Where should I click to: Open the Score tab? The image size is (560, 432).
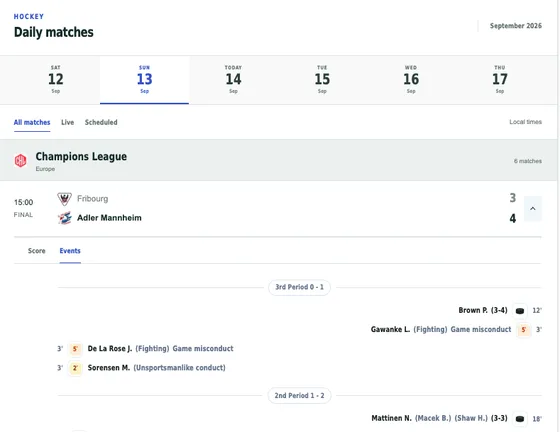point(36,251)
